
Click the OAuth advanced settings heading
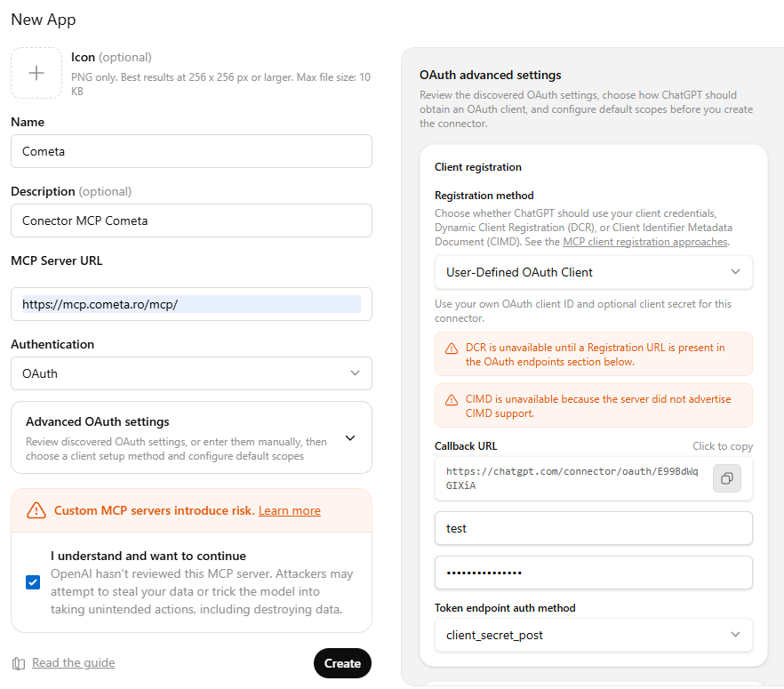point(491,75)
